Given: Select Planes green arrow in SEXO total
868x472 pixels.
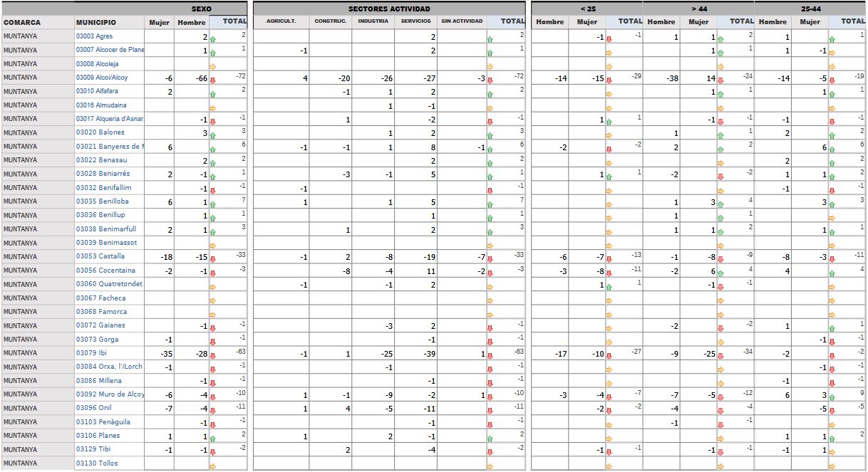Looking at the screenshot, I should point(213,439).
